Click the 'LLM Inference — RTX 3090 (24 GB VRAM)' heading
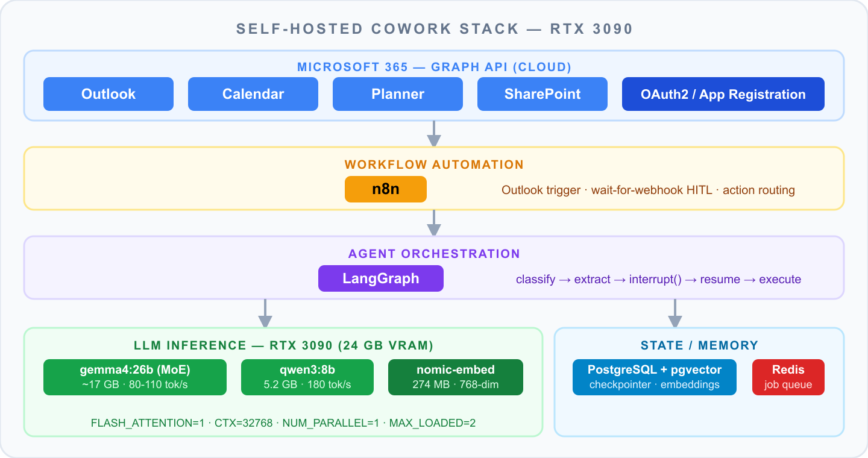The height and width of the screenshot is (458, 868). pos(283,345)
